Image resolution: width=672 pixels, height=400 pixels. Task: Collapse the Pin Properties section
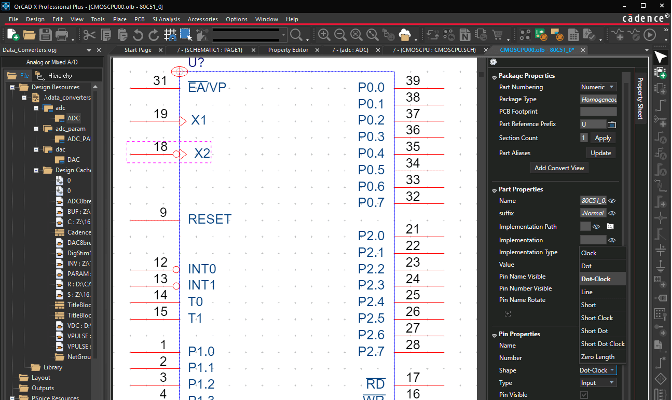click(x=494, y=334)
